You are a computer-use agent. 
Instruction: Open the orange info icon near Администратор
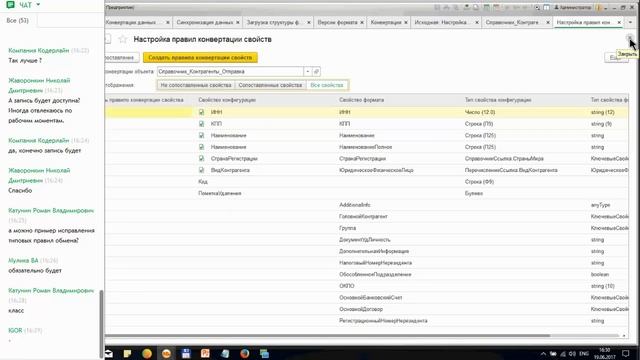click(599, 8)
